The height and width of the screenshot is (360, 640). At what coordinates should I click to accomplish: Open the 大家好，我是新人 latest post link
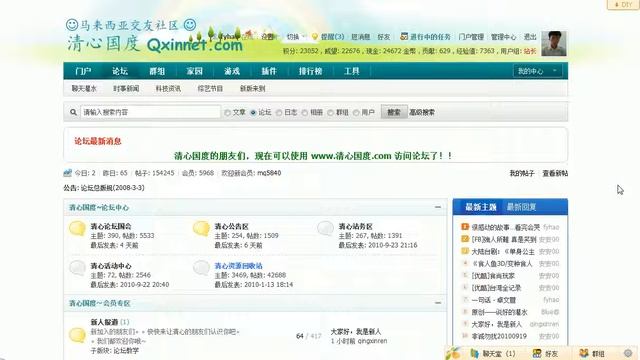[356, 331]
